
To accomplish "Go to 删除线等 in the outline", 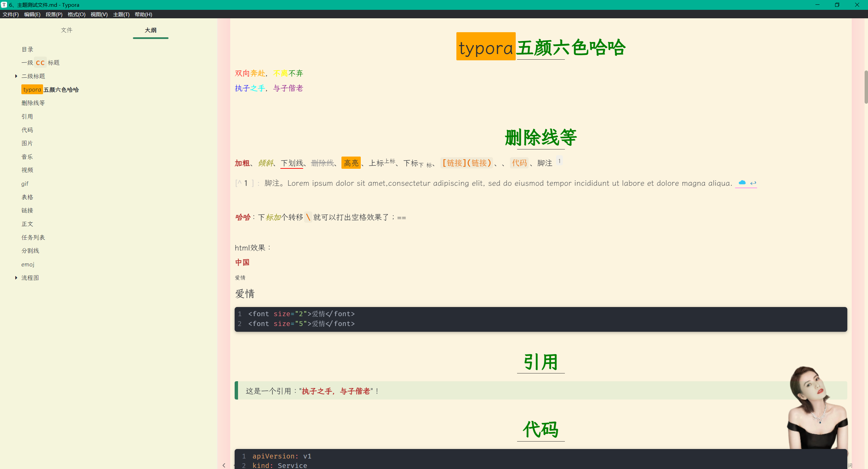I will [33, 103].
